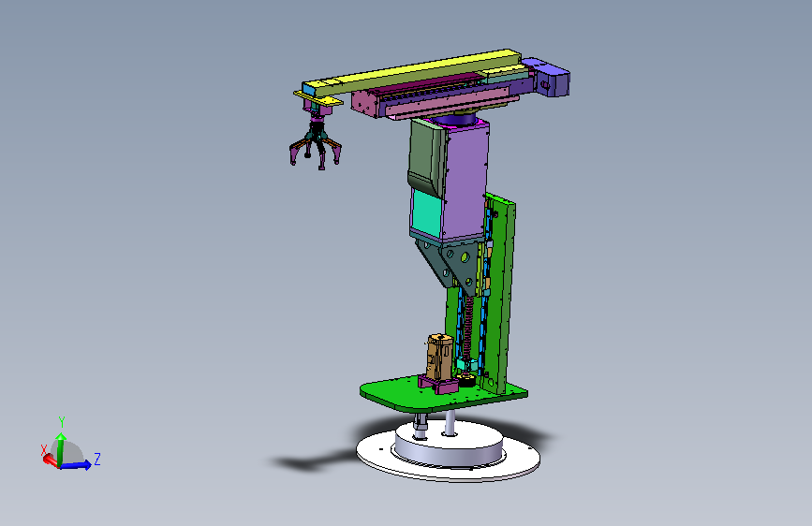The height and width of the screenshot is (526, 812).
Task: Select the long yellow beam on top
Action: (412, 72)
